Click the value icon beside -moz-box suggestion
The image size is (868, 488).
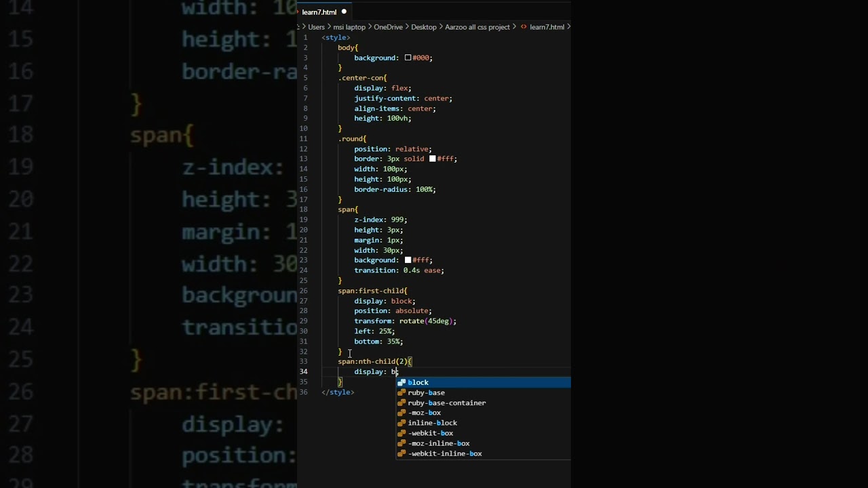pos(401,413)
